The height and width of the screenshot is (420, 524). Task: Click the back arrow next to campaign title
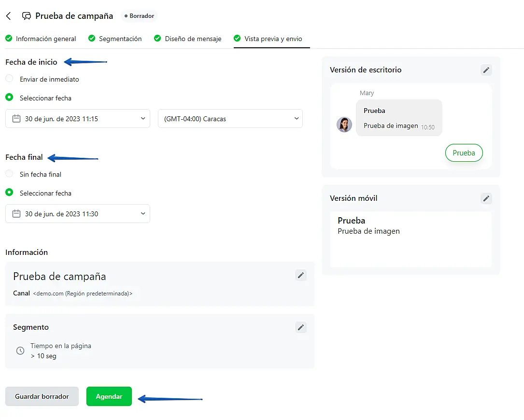click(8, 16)
